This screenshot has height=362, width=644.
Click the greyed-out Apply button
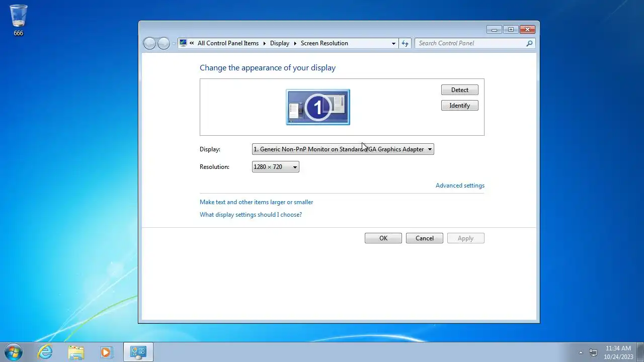pos(466,238)
